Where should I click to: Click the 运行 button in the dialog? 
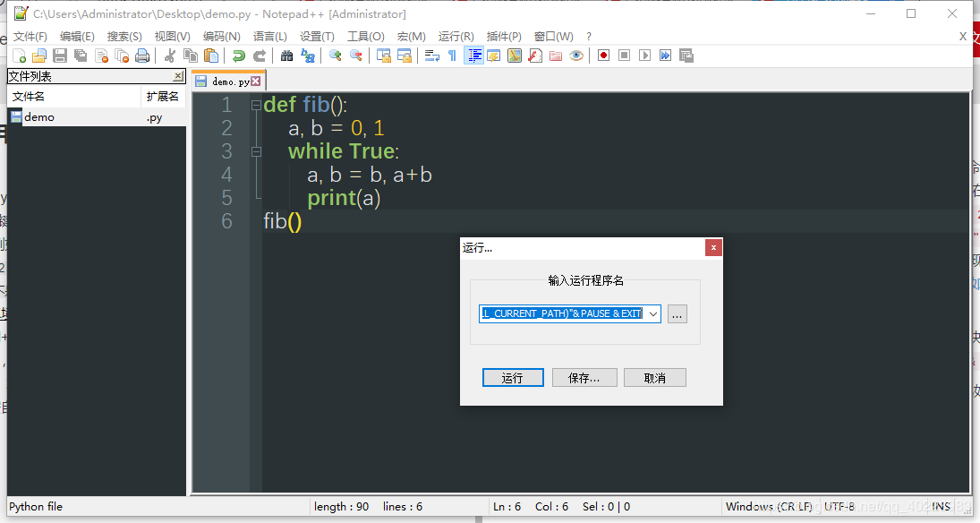coord(513,377)
